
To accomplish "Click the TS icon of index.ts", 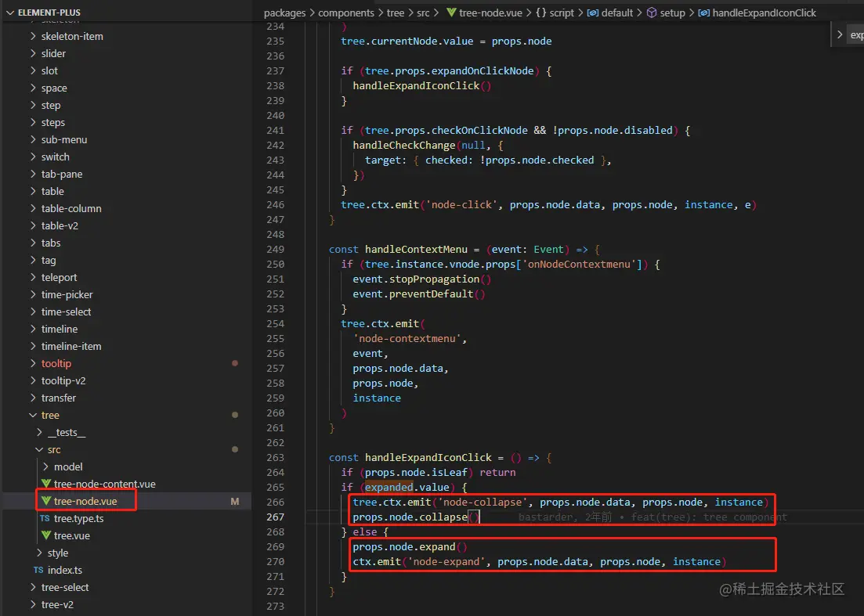I will tap(38, 570).
